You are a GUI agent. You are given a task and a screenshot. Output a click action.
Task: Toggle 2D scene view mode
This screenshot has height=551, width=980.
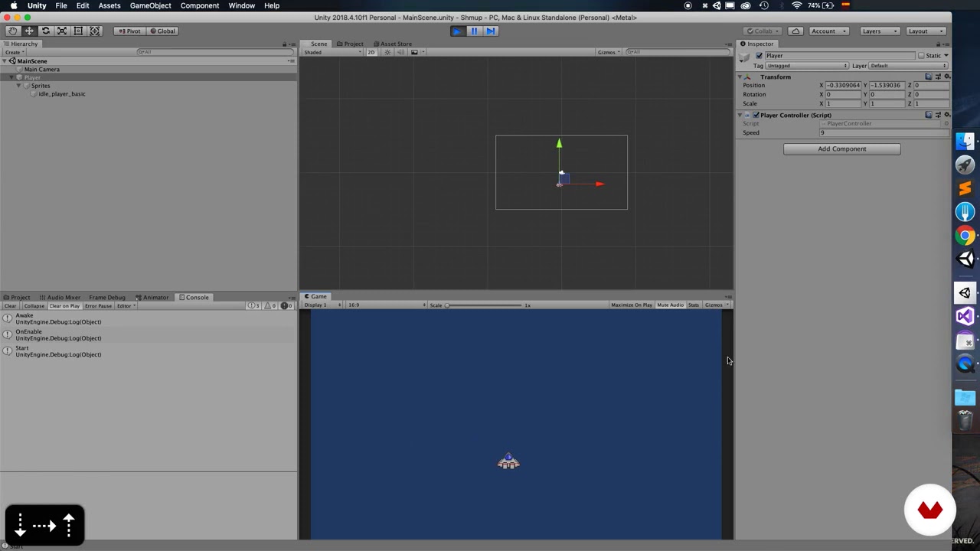coord(371,52)
